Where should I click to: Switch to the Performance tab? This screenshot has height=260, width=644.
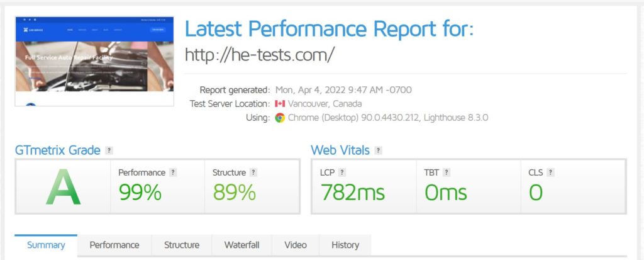pos(114,245)
